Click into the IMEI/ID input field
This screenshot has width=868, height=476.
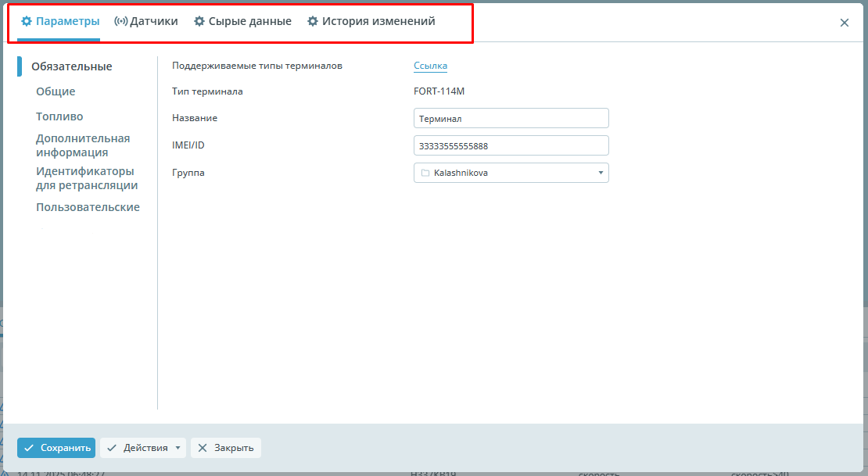coord(511,146)
